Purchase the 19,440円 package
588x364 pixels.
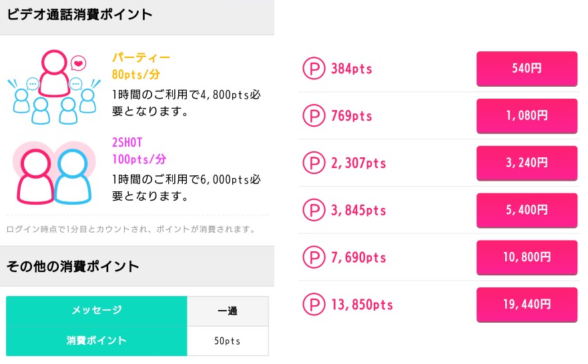tap(527, 305)
